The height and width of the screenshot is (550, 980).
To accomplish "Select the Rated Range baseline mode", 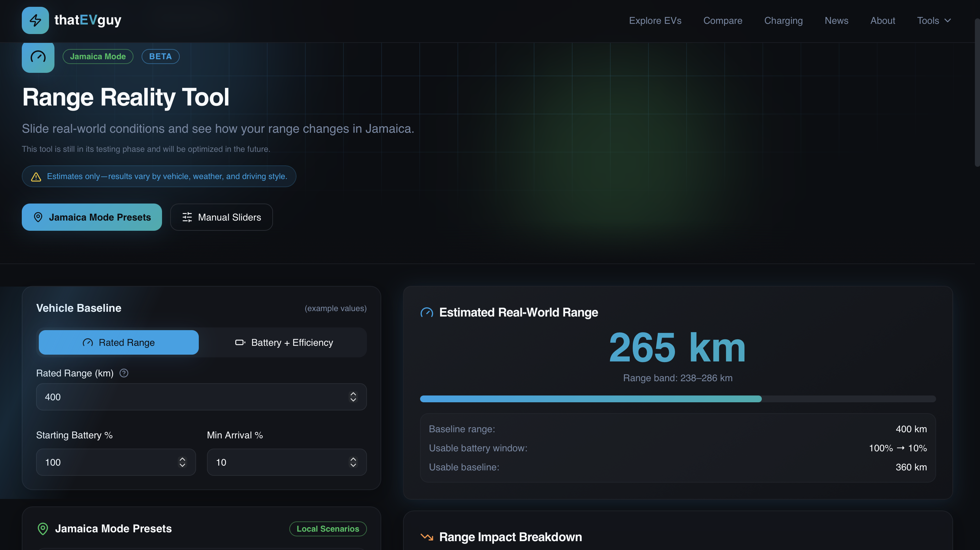I will point(119,342).
